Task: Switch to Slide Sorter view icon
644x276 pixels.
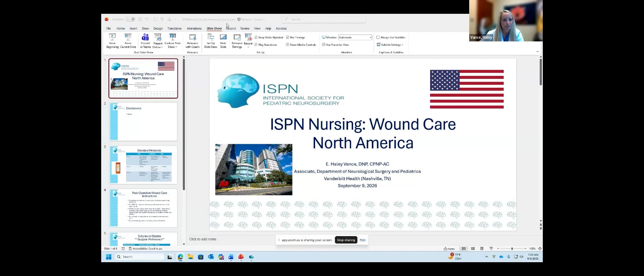Action: coord(473,248)
